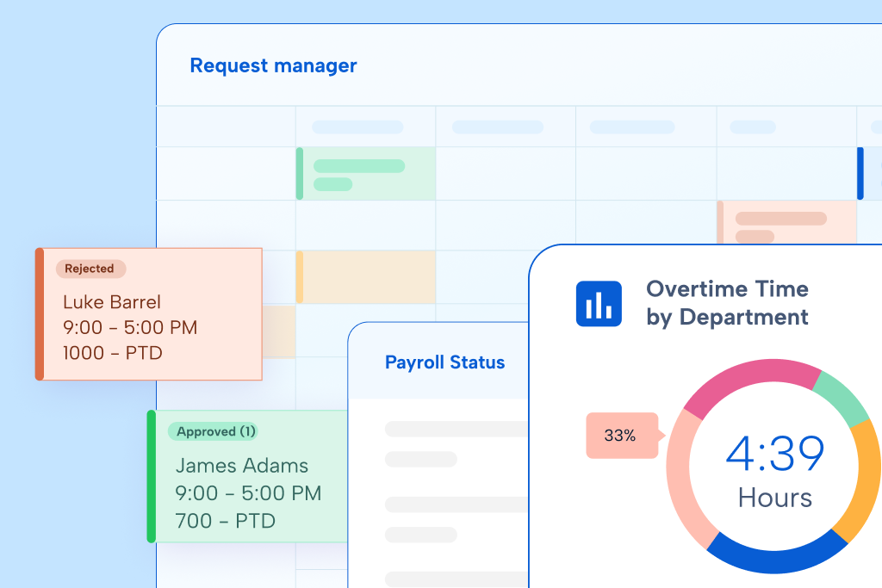The image size is (882, 588).
Task: Click the first column header in the schedule grid
Action: [x=357, y=127]
